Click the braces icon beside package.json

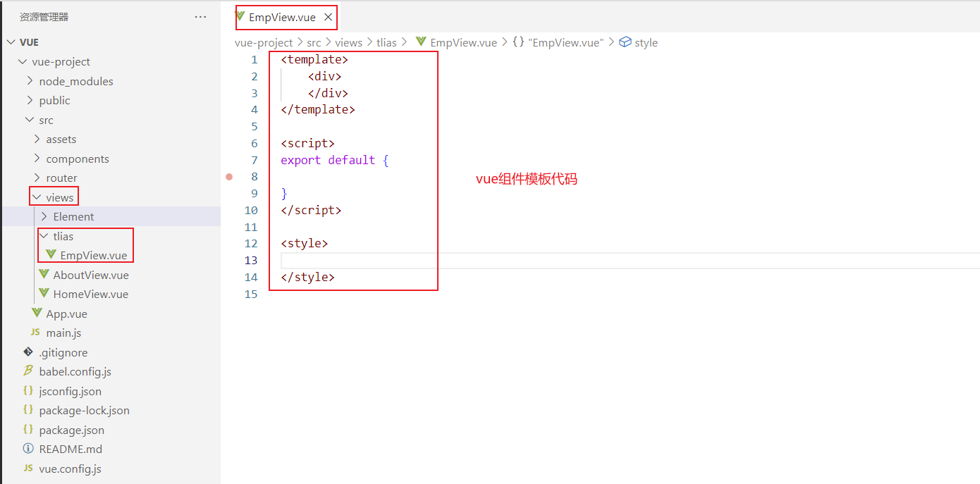click(28, 429)
